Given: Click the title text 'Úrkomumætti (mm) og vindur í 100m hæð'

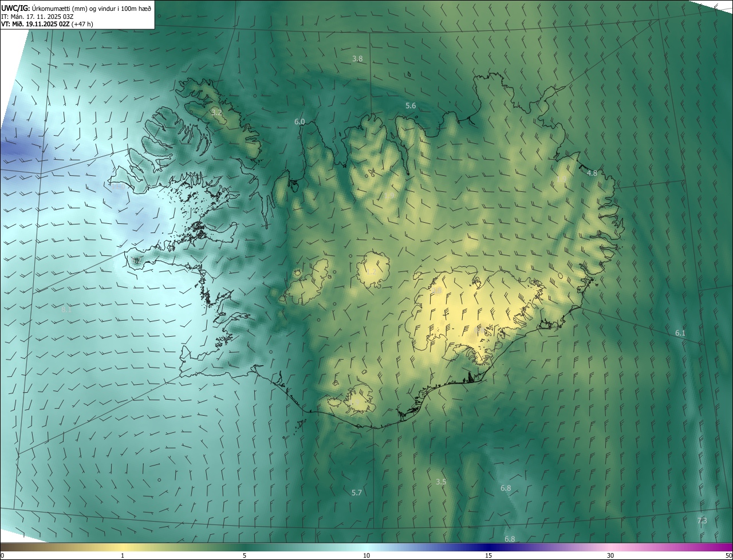Looking at the screenshot, I should pyautogui.click(x=91, y=8).
